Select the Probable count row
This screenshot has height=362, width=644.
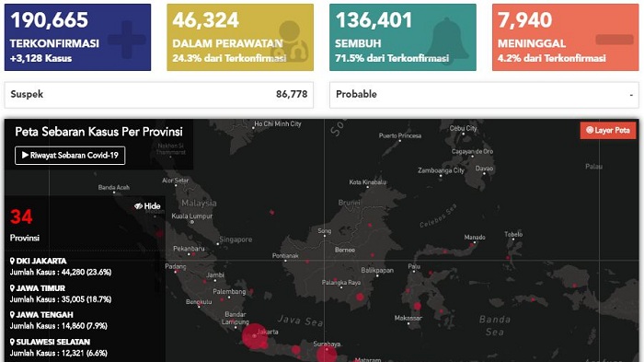click(x=484, y=95)
